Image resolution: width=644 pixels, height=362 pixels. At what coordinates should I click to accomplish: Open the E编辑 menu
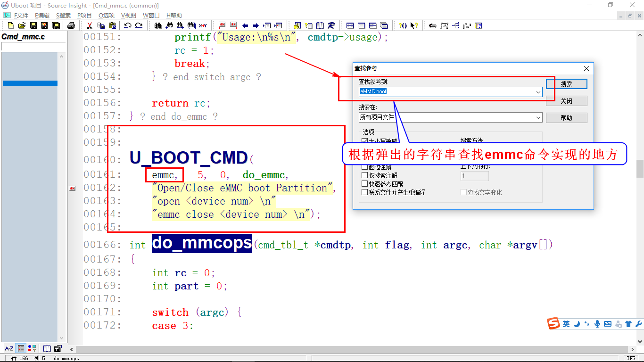point(41,15)
